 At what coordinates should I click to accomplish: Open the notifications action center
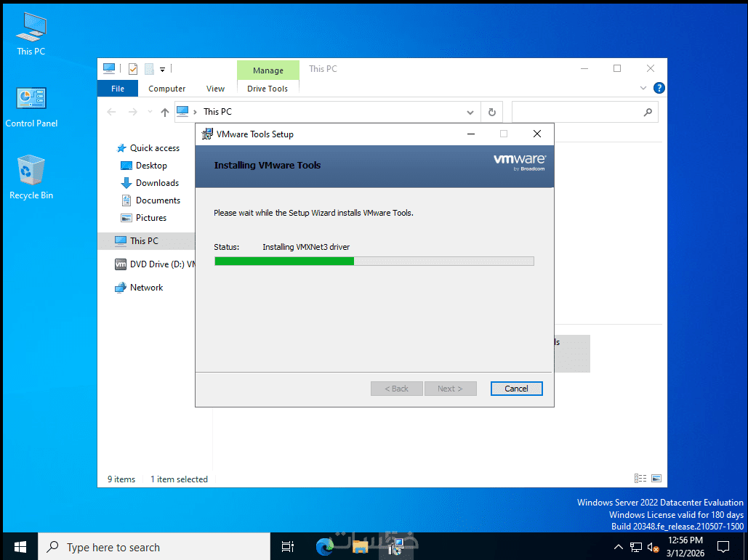pyautogui.click(x=724, y=547)
